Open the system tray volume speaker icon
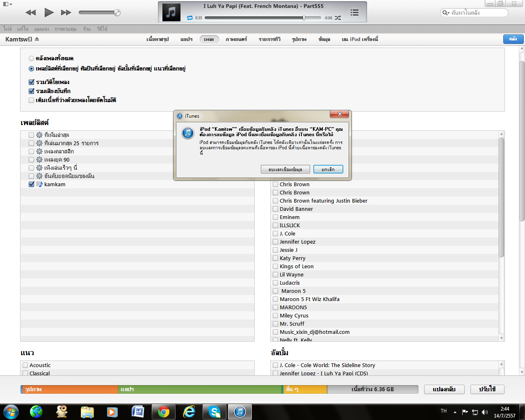Viewport: 525px width, 420px height. click(485, 412)
